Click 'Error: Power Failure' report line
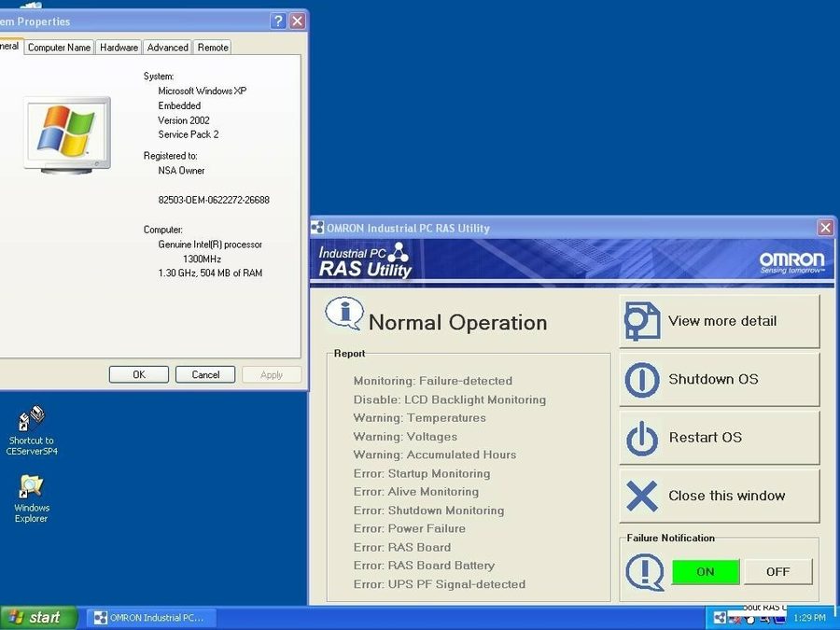Image resolution: width=840 pixels, height=630 pixels. click(410, 529)
